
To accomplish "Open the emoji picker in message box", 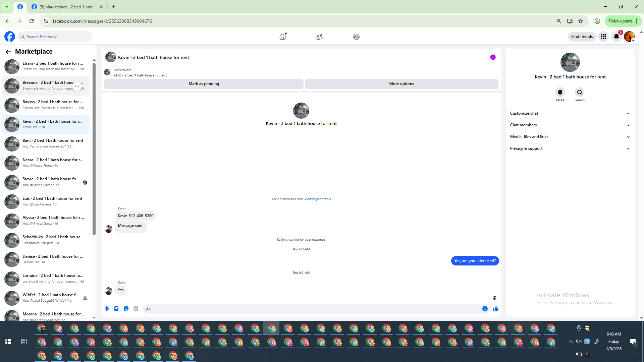I will 485,309.
